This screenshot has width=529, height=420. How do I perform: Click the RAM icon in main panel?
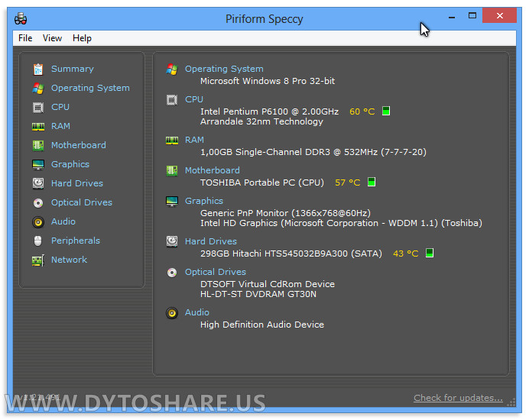point(172,141)
